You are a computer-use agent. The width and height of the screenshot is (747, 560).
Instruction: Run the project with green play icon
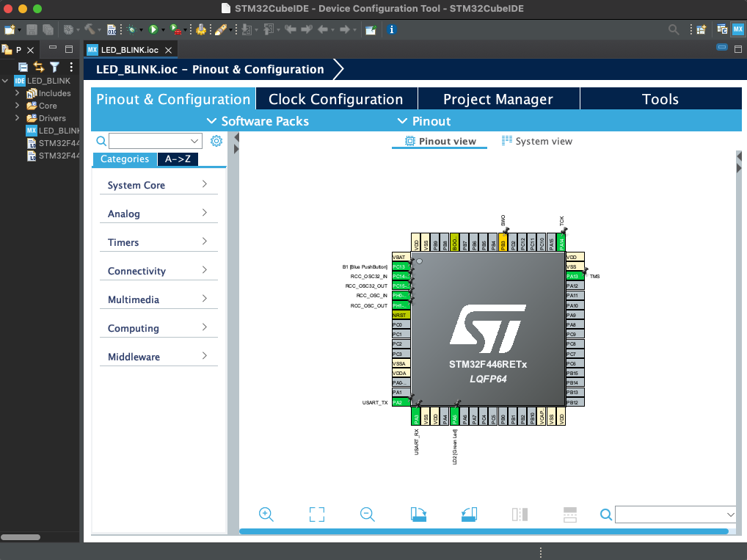coord(153,30)
